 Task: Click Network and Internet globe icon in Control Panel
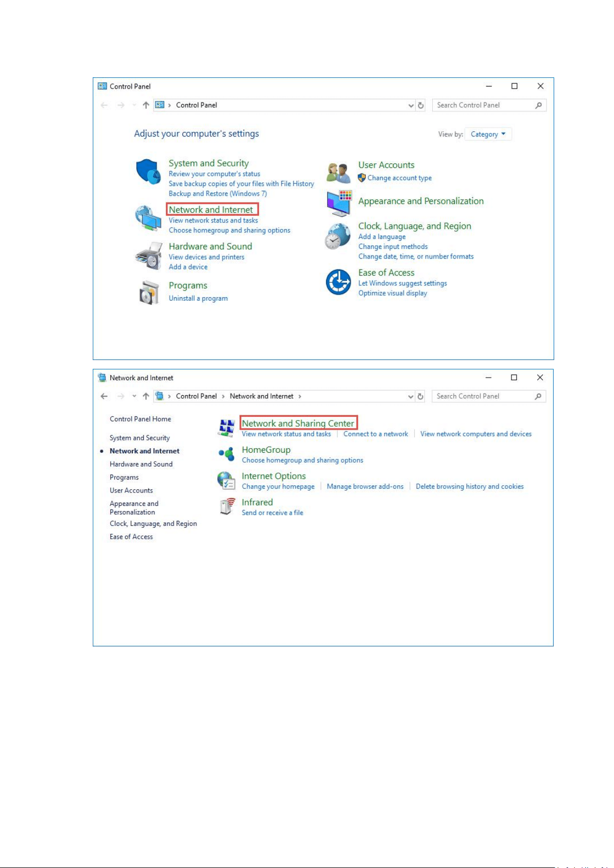click(x=148, y=218)
